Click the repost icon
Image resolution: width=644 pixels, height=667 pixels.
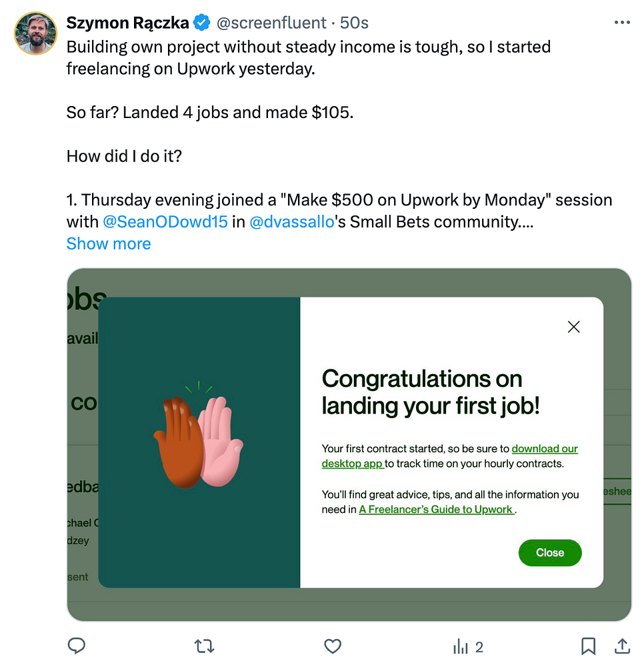[x=204, y=646]
